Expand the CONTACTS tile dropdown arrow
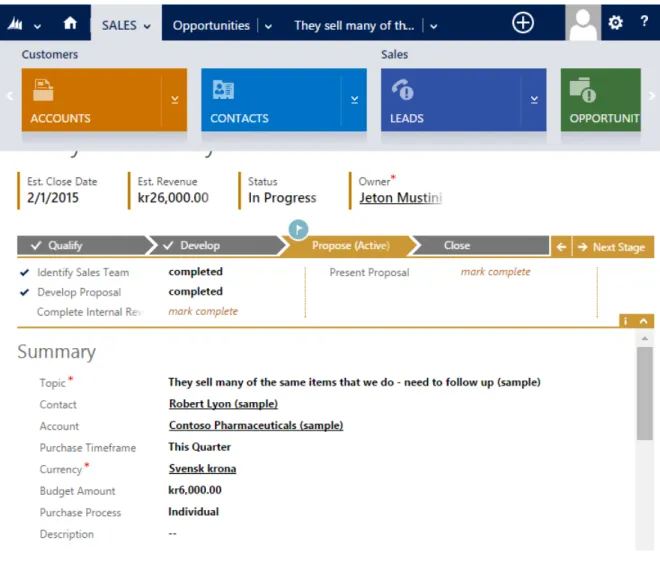The image size is (660, 564). click(x=354, y=100)
